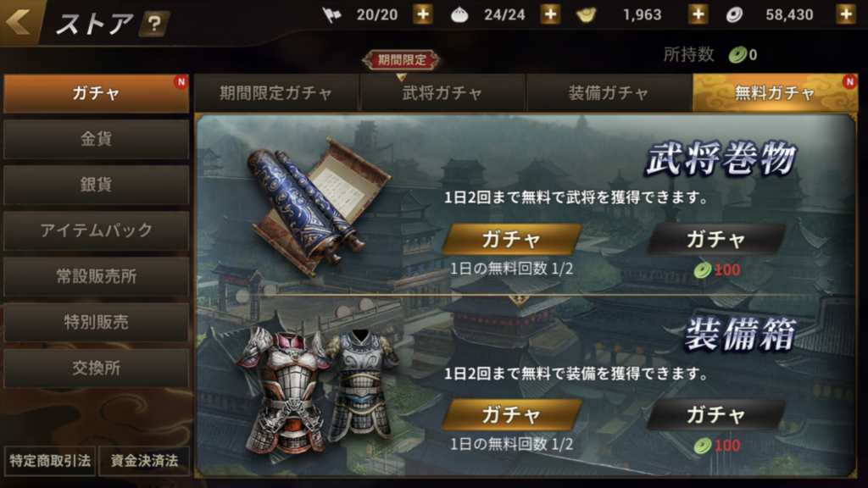Viewport: 868px width, 488px height.
Task: Switch to 武将ガチャ tab
Action: (x=442, y=93)
